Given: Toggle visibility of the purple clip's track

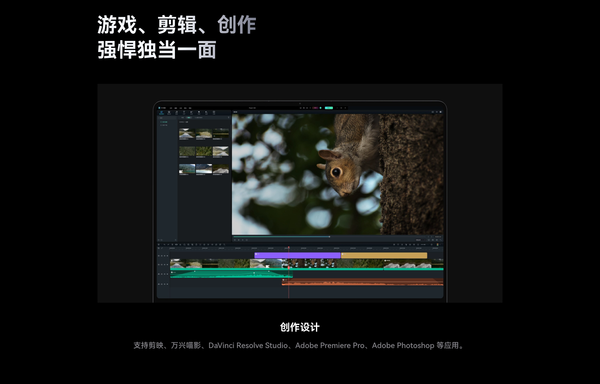Looking at the screenshot, I should (x=168, y=256).
